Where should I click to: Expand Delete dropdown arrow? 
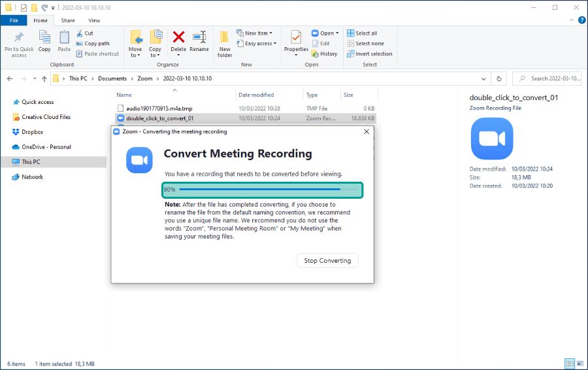click(178, 55)
